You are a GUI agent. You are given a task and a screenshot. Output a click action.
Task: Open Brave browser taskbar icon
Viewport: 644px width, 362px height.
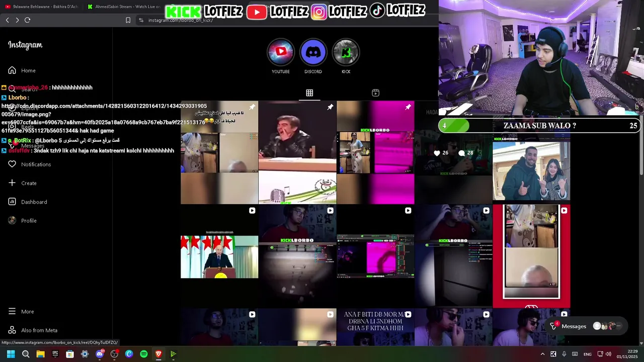click(158, 354)
